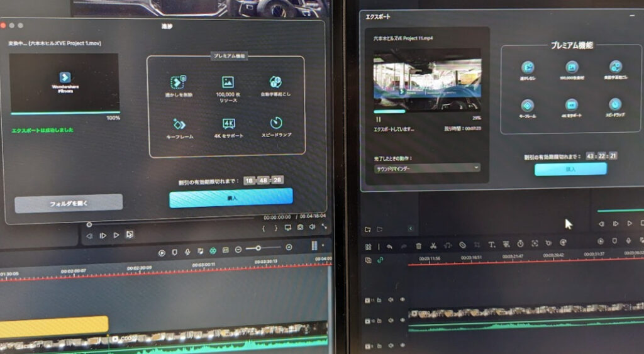Viewport: 644px width, 354px height.
Task: Click the speed ramping icon in left dialog
Action: click(x=276, y=123)
